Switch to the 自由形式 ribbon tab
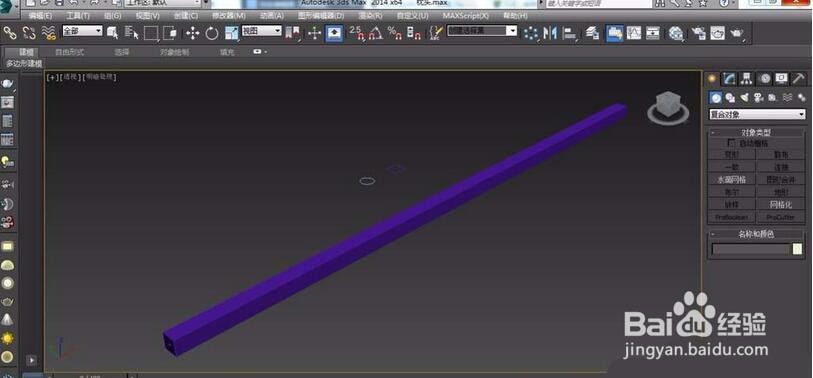Viewport: 813px width, 378px height. click(70, 52)
